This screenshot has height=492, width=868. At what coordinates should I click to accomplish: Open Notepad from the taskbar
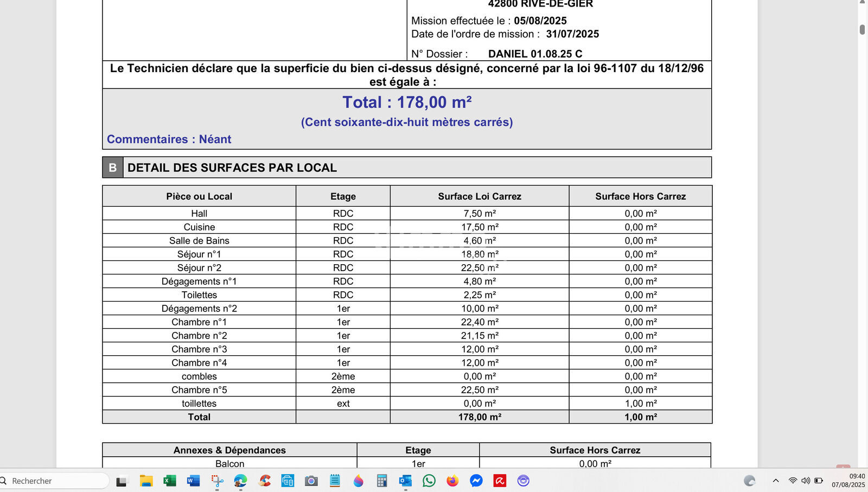tap(335, 481)
